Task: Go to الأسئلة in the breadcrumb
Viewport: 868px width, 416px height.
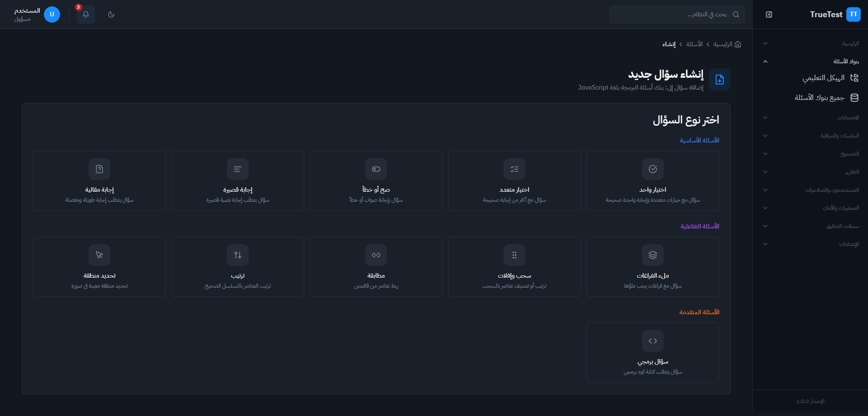Action: pos(694,44)
